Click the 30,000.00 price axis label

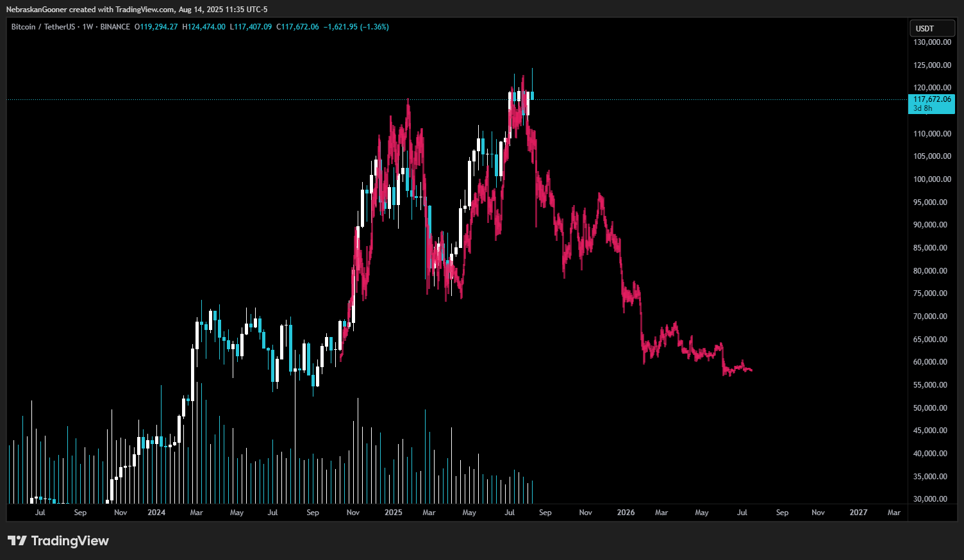pos(930,499)
